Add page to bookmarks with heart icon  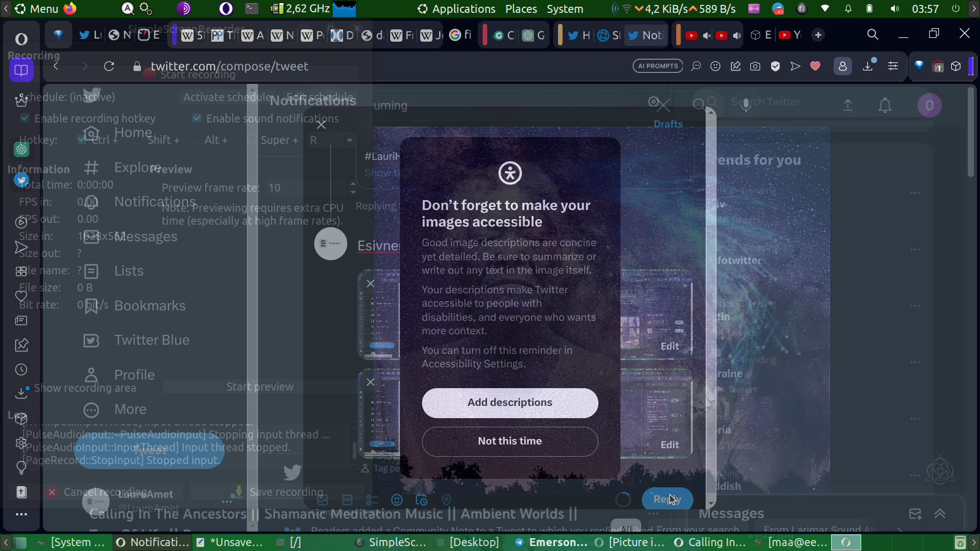pyautogui.click(x=815, y=66)
